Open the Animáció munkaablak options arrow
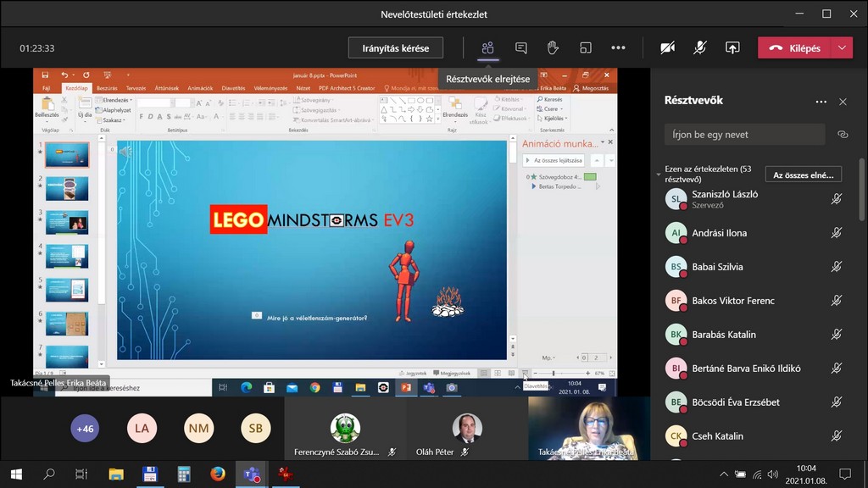Screen dimensions: 868x488 point(603,142)
